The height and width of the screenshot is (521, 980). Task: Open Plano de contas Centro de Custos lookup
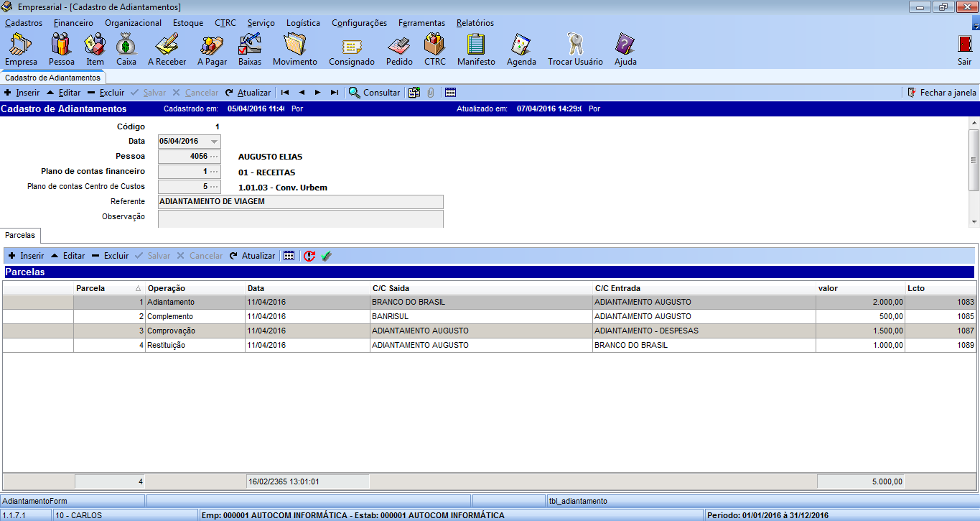pos(213,187)
